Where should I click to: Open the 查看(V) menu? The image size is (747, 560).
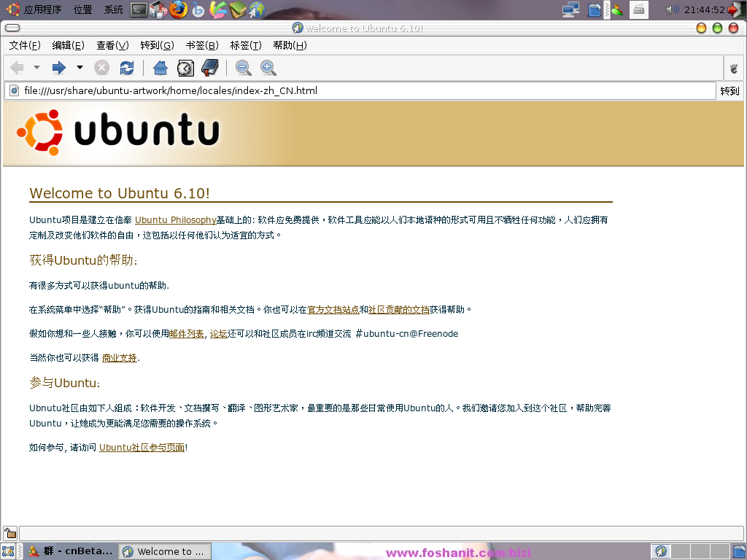(x=112, y=45)
